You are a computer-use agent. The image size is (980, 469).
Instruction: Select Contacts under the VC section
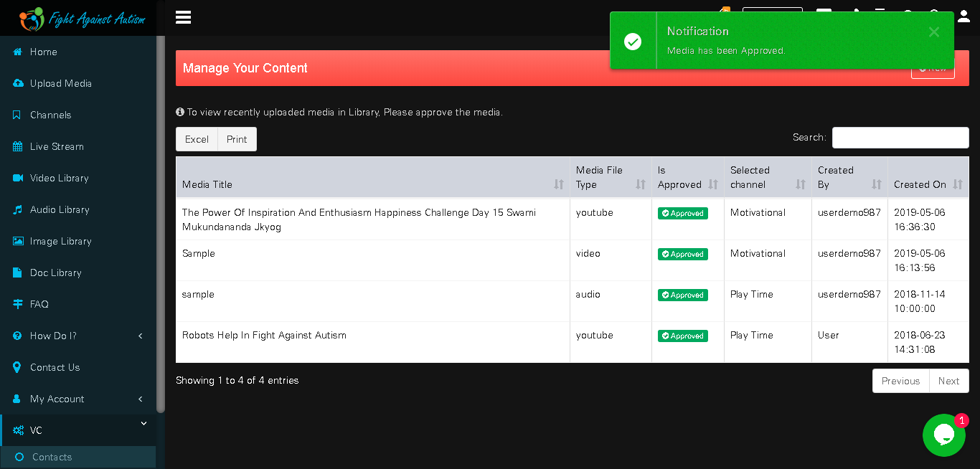tap(77, 457)
